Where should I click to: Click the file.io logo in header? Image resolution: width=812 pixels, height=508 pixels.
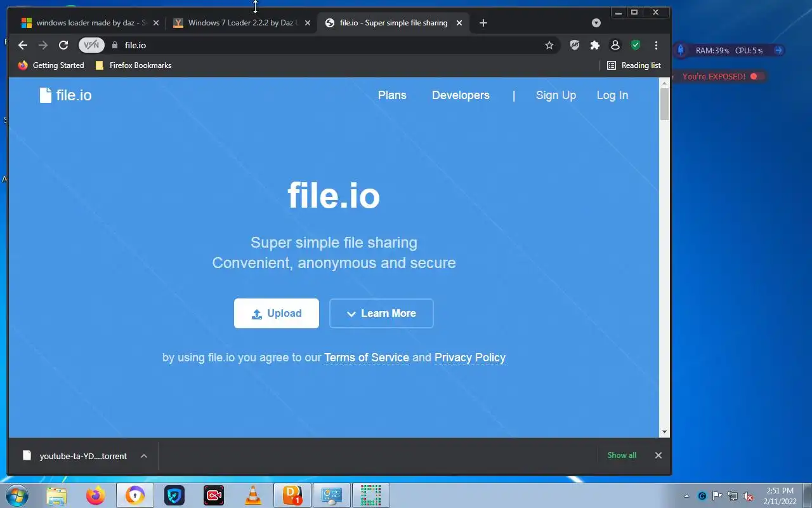(65, 95)
